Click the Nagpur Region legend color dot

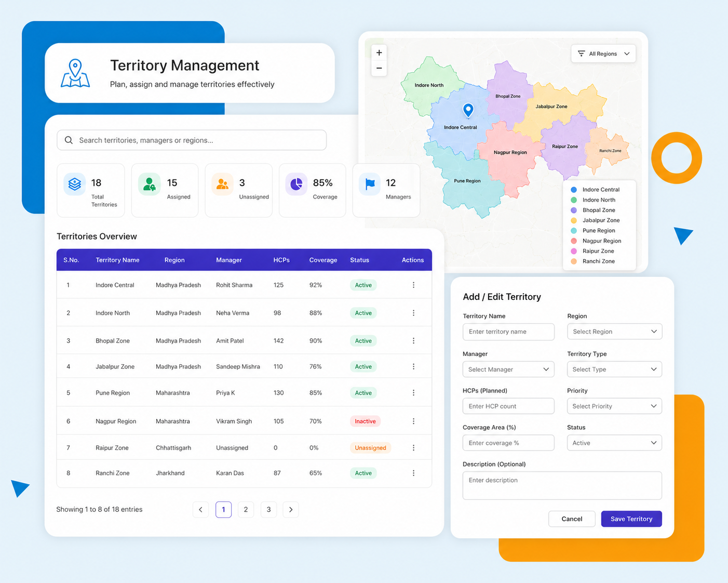click(x=574, y=241)
